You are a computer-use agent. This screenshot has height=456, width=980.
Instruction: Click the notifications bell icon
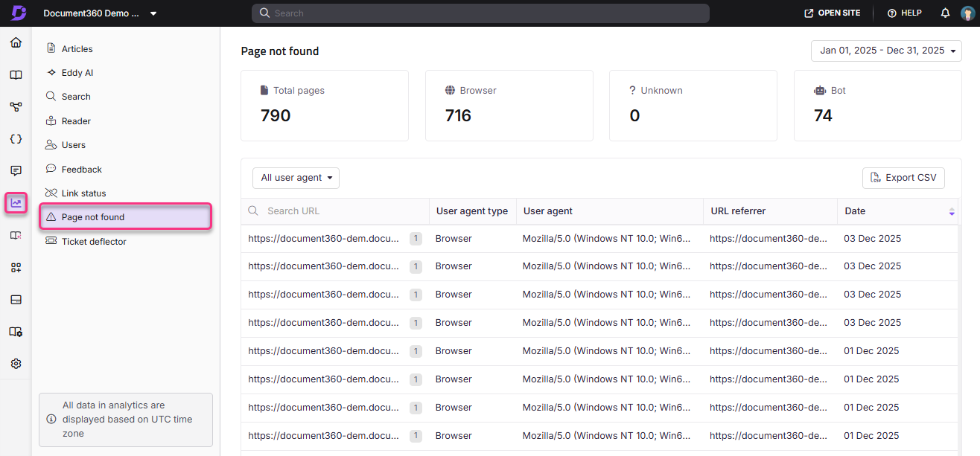click(x=945, y=13)
